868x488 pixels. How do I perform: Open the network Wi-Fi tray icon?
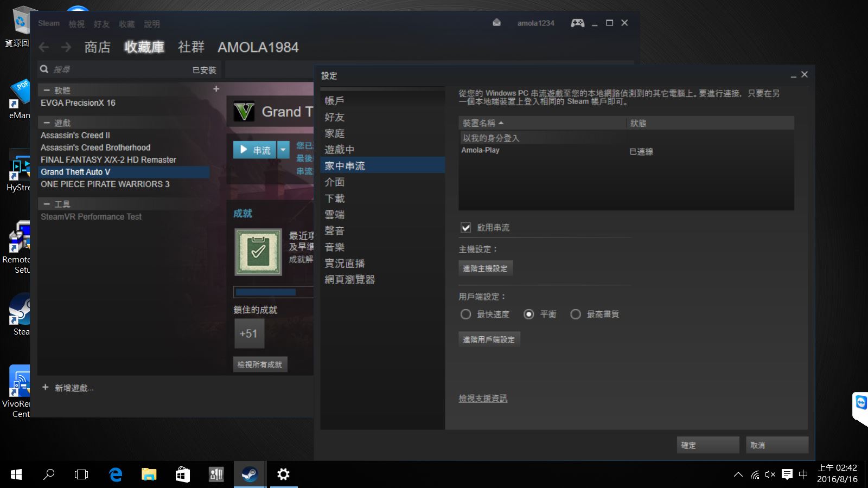pyautogui.click(x=755, y=474)
